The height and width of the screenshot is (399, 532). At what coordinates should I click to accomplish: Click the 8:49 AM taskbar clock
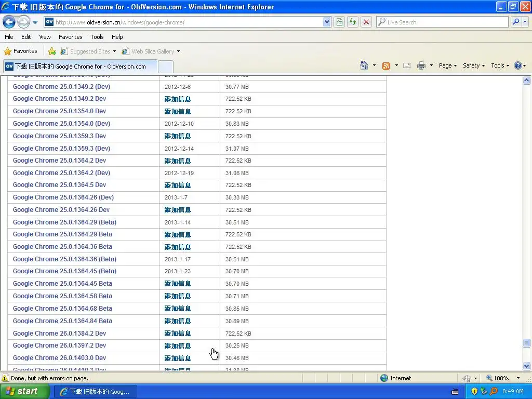513,392
